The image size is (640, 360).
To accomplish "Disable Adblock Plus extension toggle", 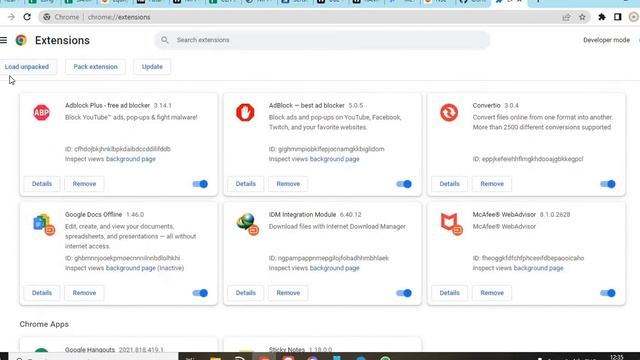I will (200, 184).
